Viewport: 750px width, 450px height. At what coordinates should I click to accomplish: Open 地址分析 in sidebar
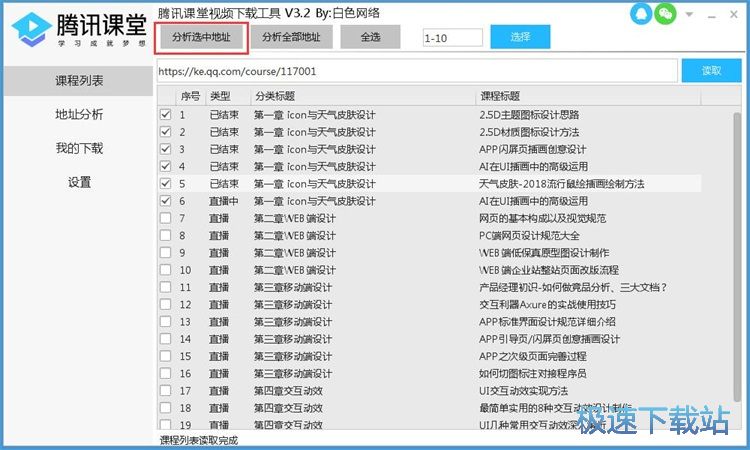pos(79,114)
